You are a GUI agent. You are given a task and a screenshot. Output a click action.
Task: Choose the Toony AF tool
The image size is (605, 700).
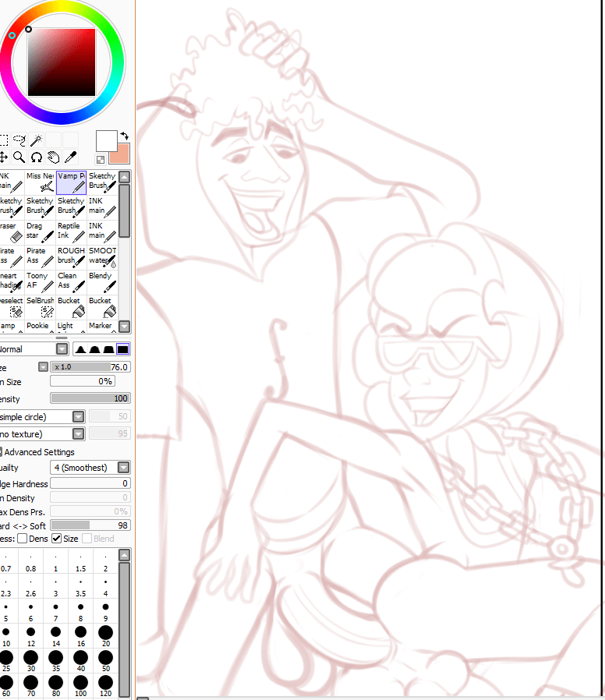click(41, 282)
